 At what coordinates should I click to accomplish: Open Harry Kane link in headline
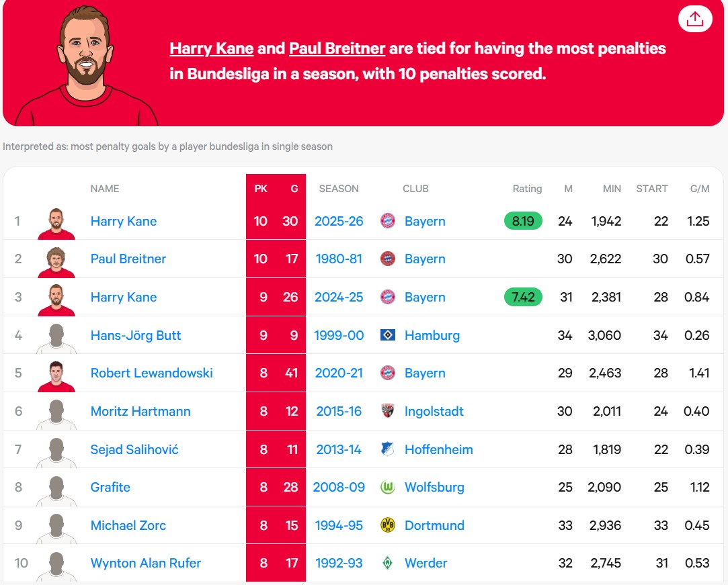tap(211, 48)
